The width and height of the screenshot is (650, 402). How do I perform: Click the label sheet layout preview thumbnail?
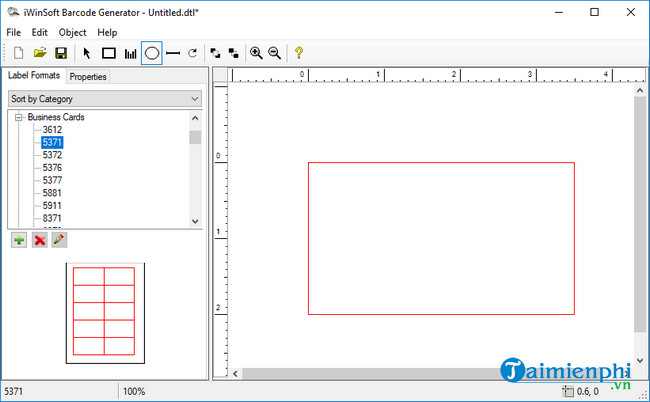pos(104,311)
